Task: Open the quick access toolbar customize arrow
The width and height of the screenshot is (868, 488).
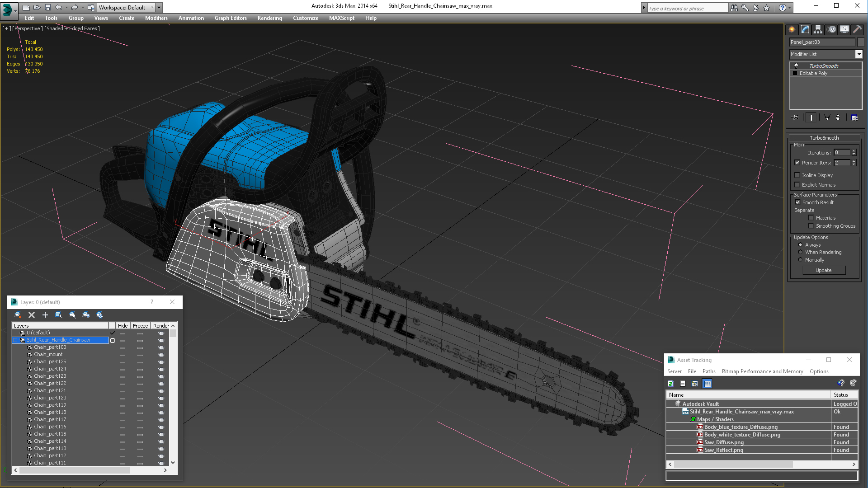Action: 159,8
